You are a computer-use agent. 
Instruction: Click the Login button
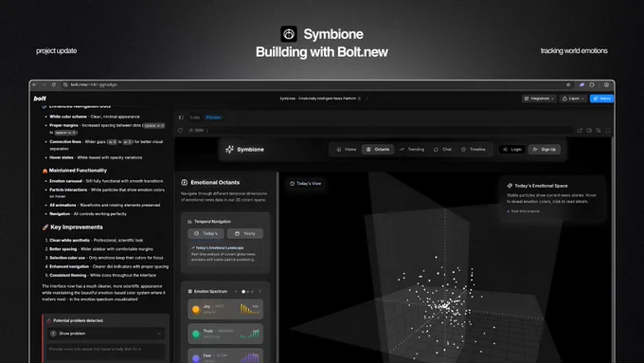[512, 149]
